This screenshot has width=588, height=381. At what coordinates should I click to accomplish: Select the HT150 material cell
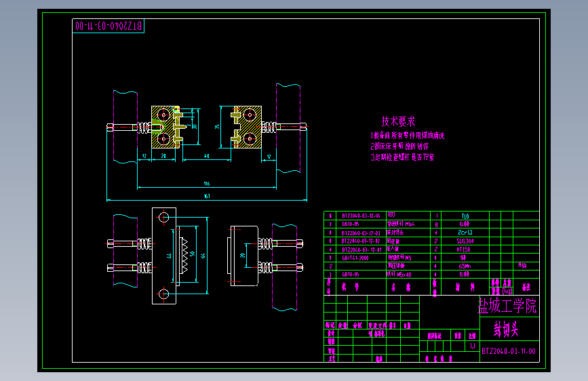coord(463,249)
